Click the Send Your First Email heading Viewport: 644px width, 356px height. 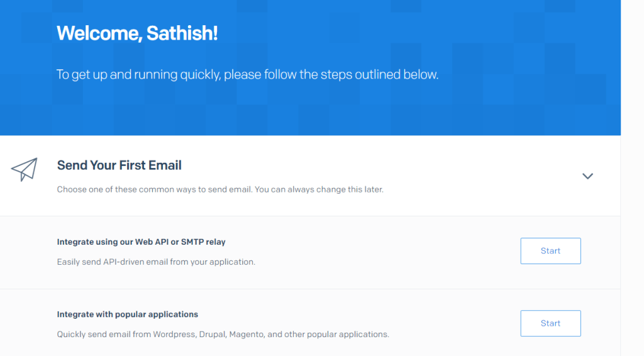tap(119, 165)
